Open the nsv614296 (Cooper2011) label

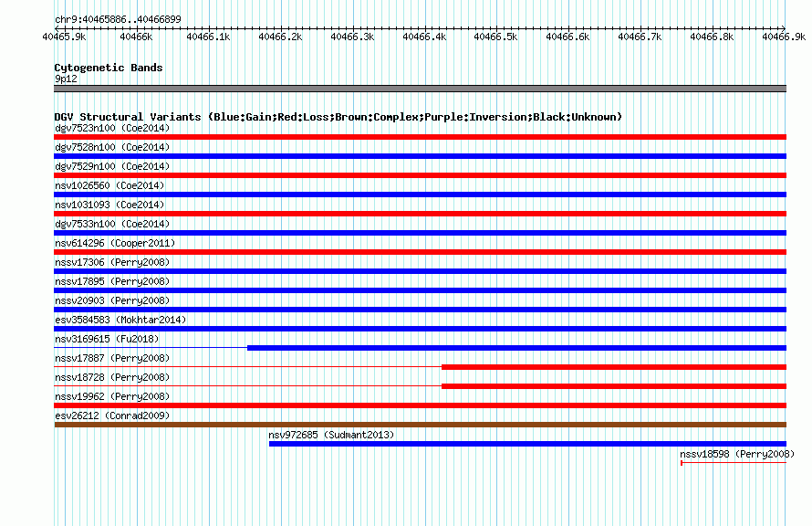click(x=115, y=243)
